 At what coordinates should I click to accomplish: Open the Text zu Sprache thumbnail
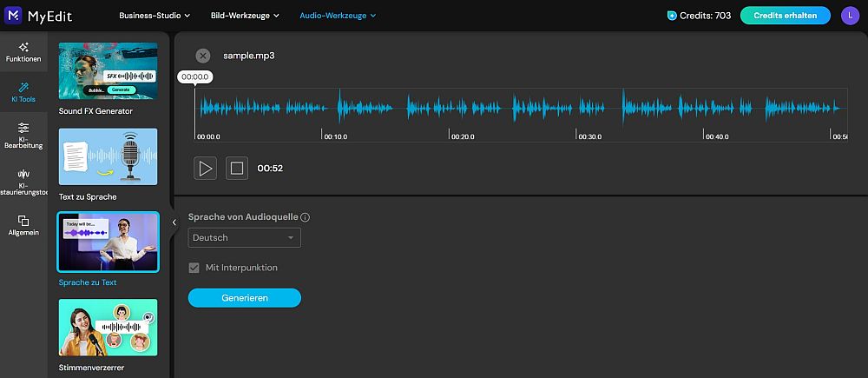pos(108,156)
